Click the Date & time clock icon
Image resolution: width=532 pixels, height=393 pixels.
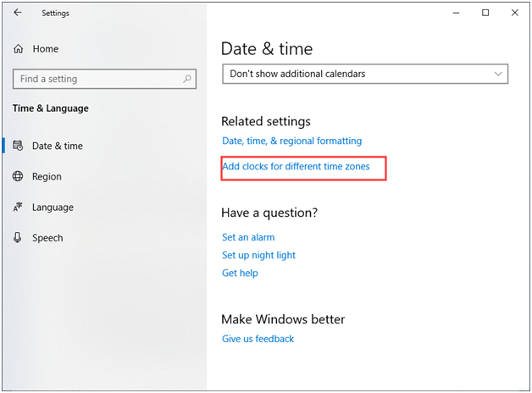[x=18, y=146]
